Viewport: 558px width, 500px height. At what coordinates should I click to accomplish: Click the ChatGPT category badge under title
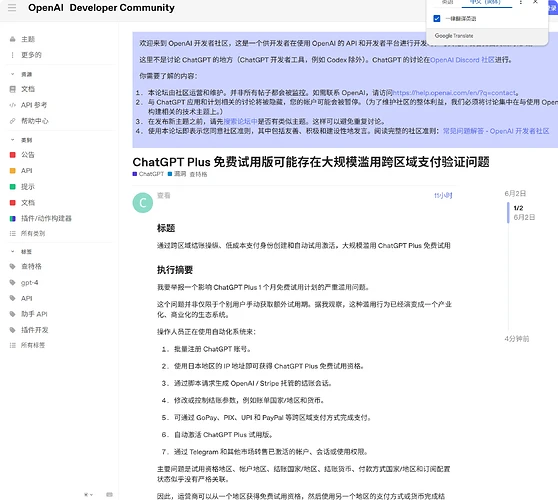[x=148, y=174]
